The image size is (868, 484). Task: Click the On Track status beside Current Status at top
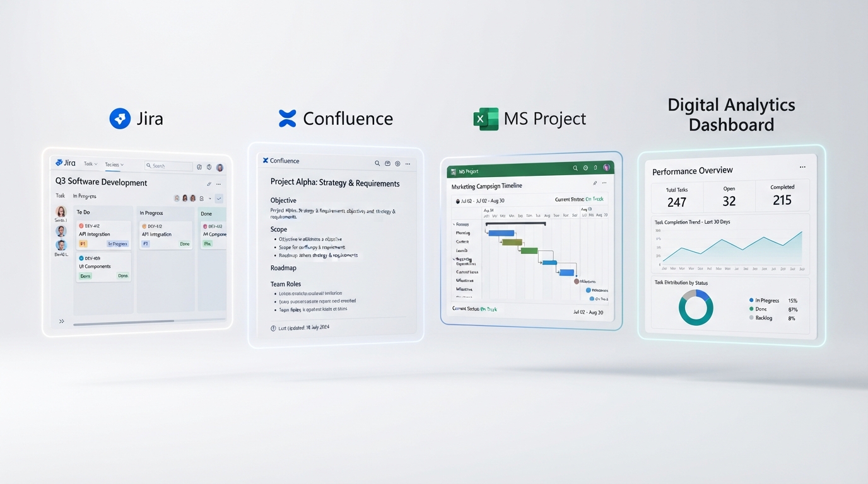[x=594, y=199]
